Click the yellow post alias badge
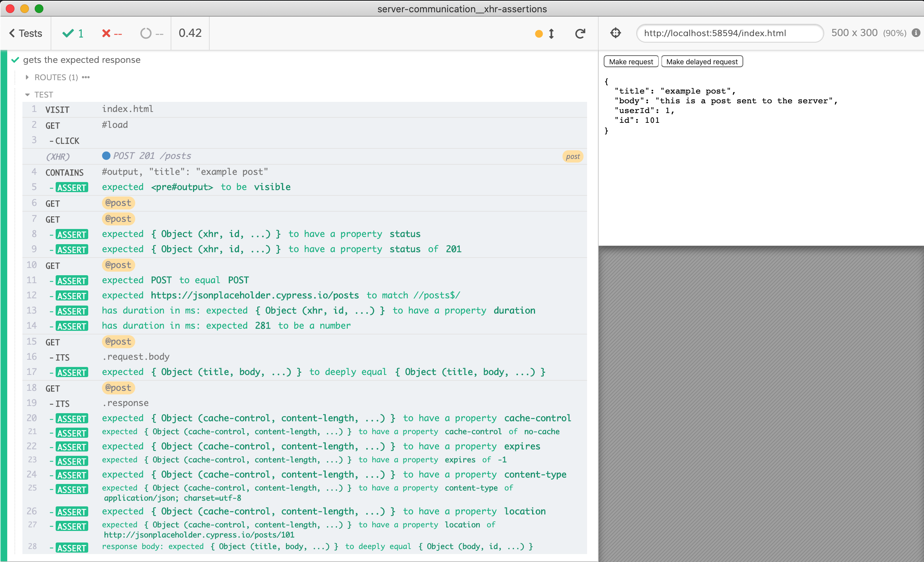 (572, 157)
